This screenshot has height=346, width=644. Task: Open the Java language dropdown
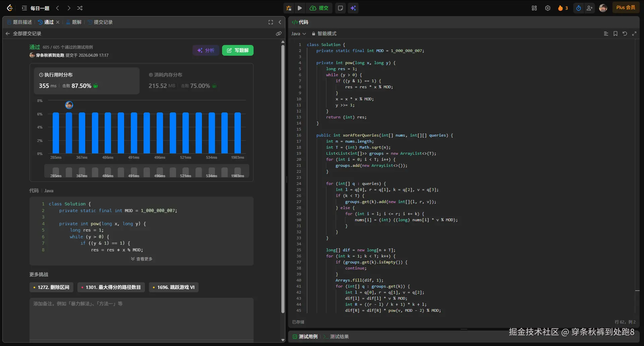299,34
